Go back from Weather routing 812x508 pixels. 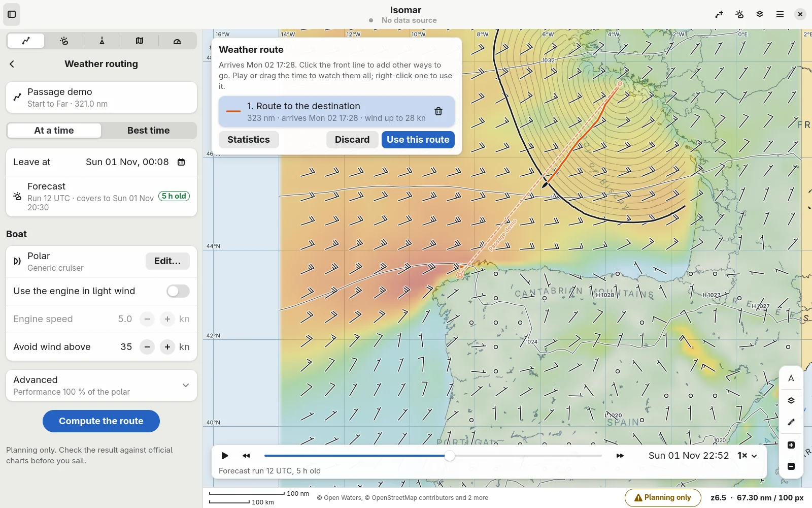pyautogui.click(x=12, y=64)
